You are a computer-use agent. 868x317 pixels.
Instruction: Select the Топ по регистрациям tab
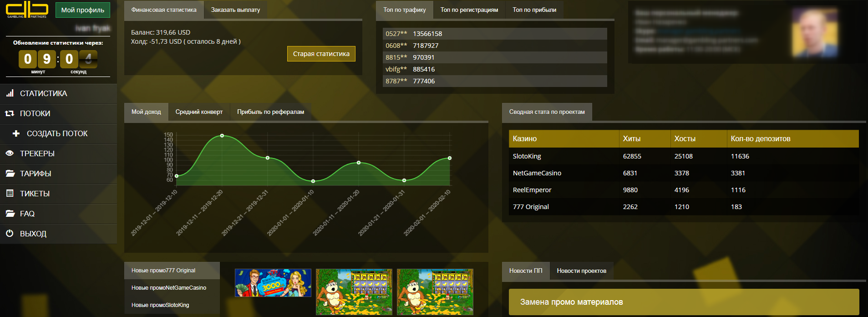[x=469, y=10]
